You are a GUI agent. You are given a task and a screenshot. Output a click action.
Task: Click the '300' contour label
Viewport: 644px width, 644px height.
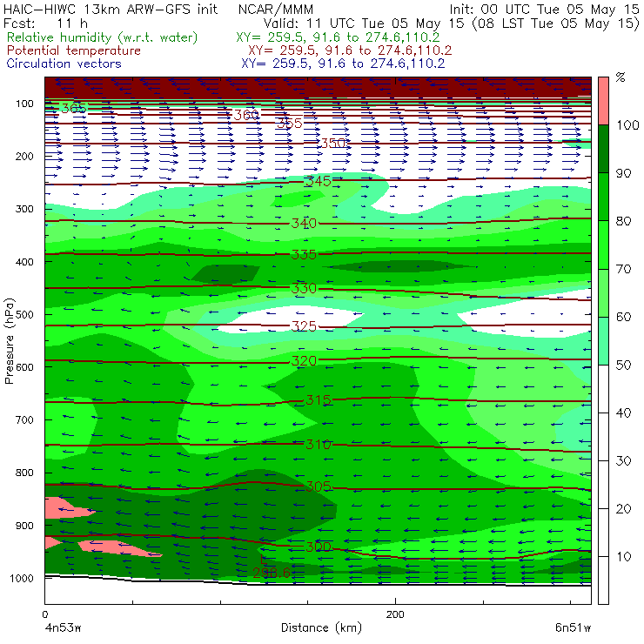click(318, 547)
